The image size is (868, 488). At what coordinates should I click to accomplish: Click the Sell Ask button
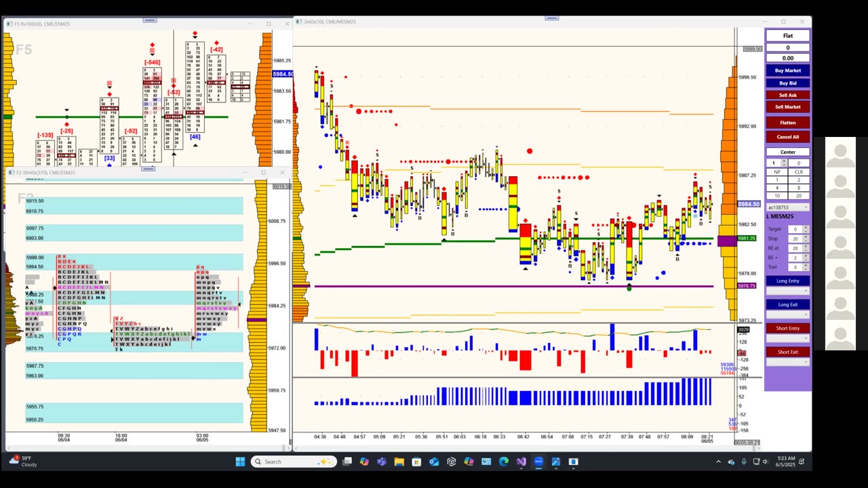pyautogui.click(x=787, y=95)
